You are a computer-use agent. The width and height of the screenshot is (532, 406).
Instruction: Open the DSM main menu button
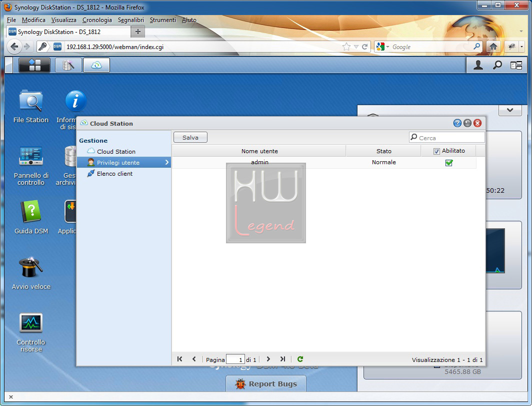tap(34, 65)
